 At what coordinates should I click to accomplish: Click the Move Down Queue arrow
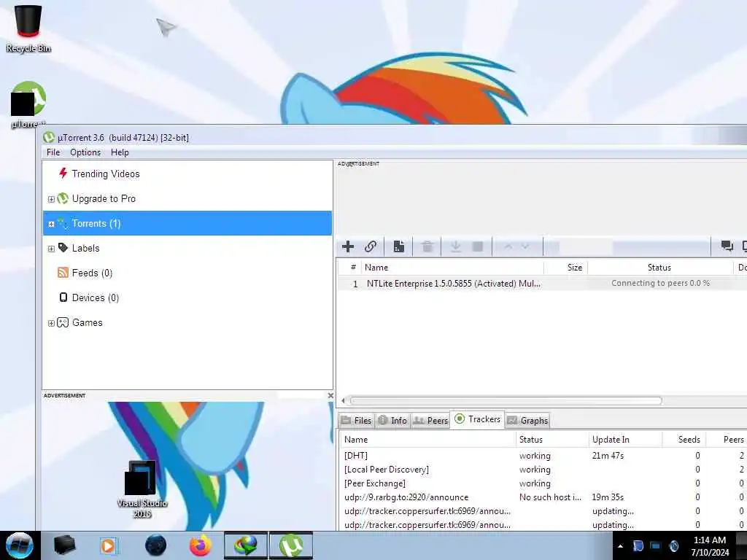click(x=525, y=246)
